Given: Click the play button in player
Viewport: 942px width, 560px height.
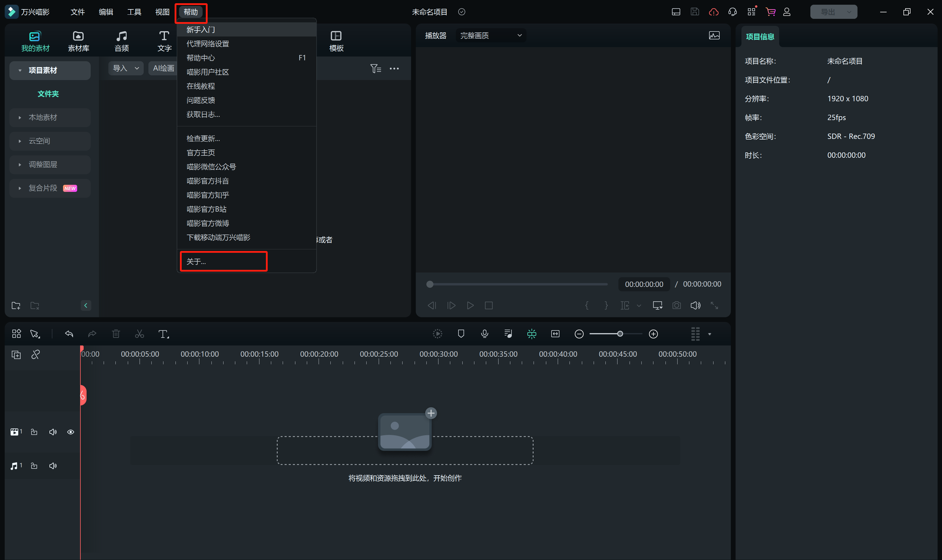Looking at the screenshot, I should pyautogui.click(x=470, y=305).
